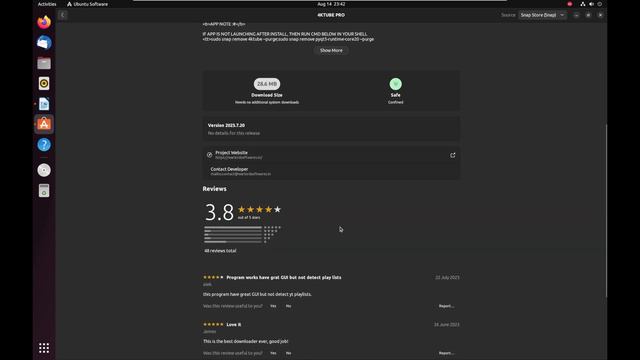Go back with the header back arrow
640x360 pixels.
click(62, 15)
